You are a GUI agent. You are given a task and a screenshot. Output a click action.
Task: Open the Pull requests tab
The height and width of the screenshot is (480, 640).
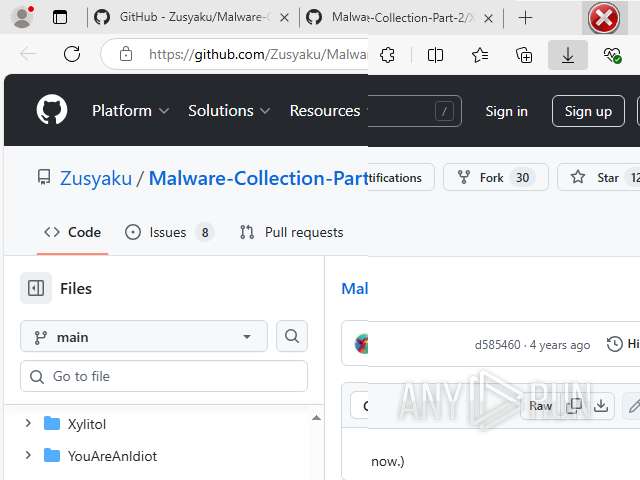[292, 232]
